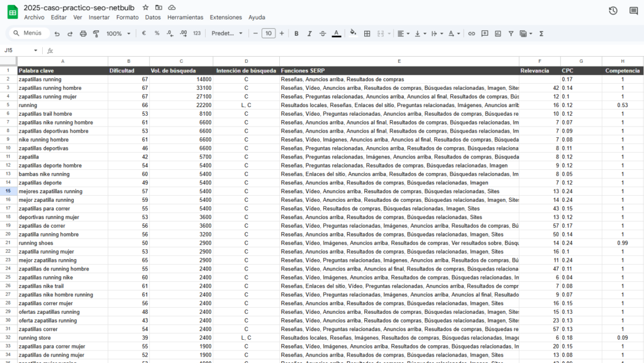
Task: Click the Undo icon
Action: pyautogui.click(x=57, y=33)
